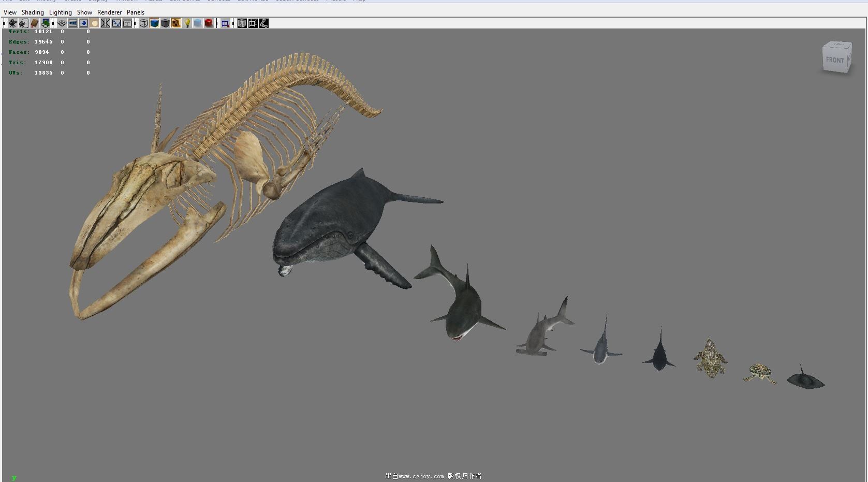Screen dimensions: 868x482
Task: Open the Show panel menu
Action: [x=84, y=12]
